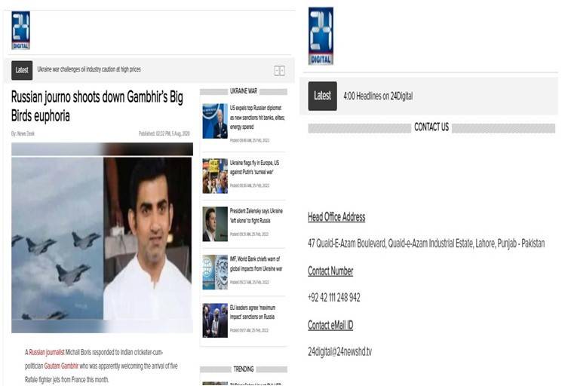Click thumbnail for US expels Russian diplomat story
The width and height of the screenshot is (568, 392).
tap(215, 121)
